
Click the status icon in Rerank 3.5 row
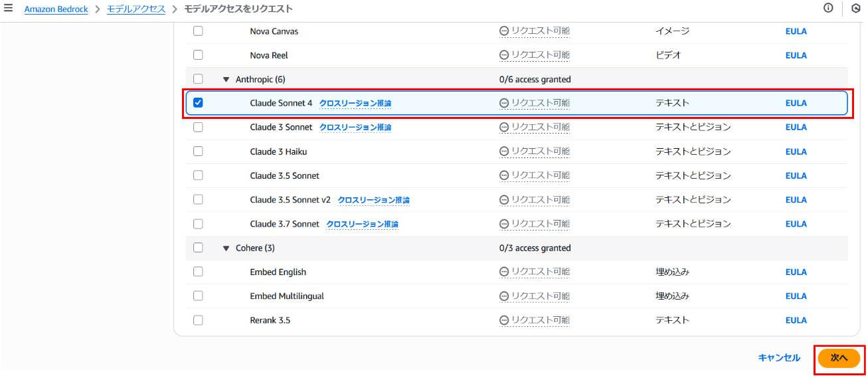[504, 320]
